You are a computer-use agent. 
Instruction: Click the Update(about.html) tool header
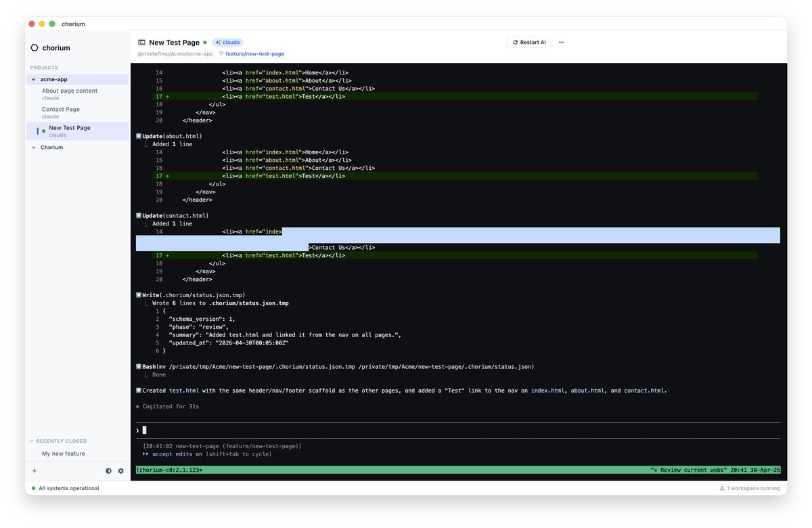(172, 136)
